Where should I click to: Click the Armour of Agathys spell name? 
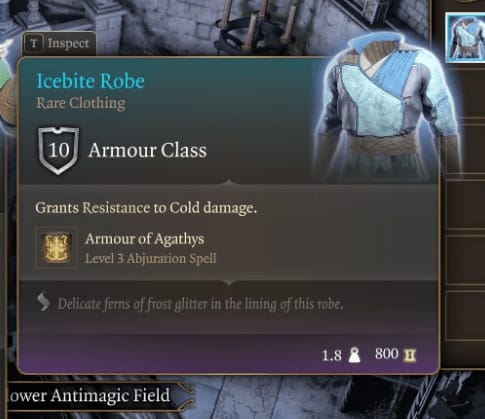pos(144,239)
